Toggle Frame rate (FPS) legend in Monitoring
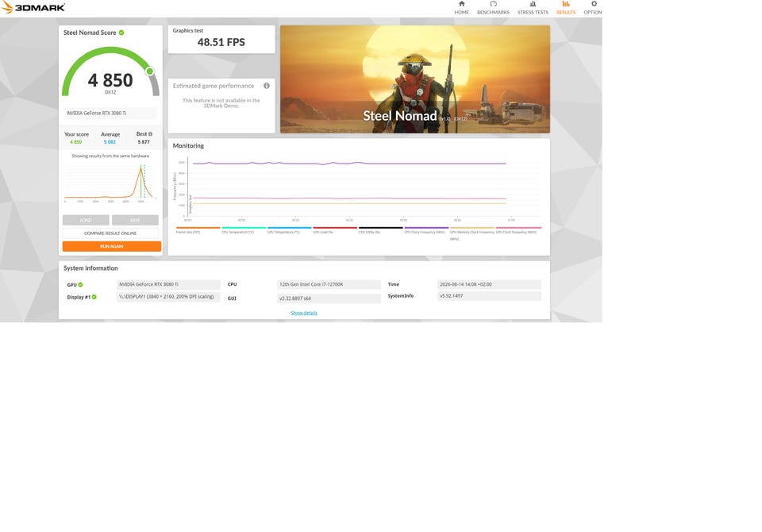This screenshot has height=532, width=762. coord(198,230)
